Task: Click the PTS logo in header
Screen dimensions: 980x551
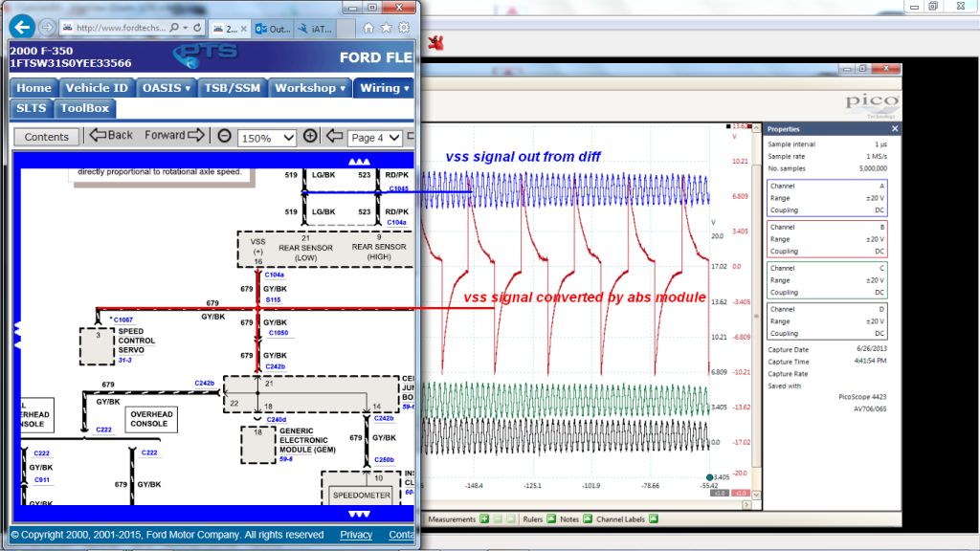Action: tap(205, 55)
